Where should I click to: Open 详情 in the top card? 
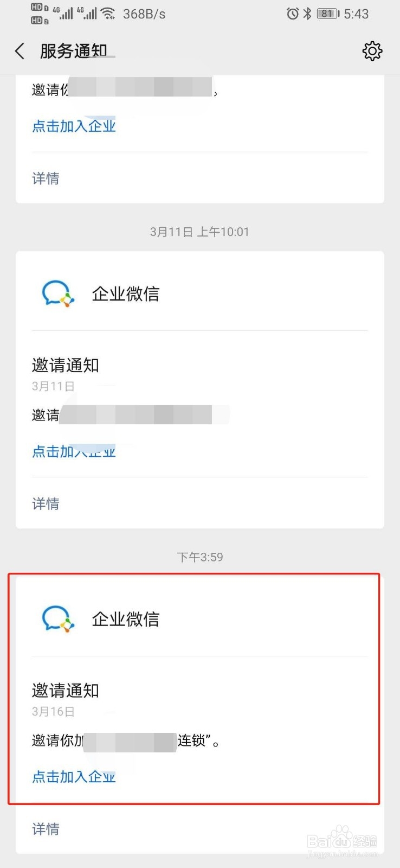46,178
